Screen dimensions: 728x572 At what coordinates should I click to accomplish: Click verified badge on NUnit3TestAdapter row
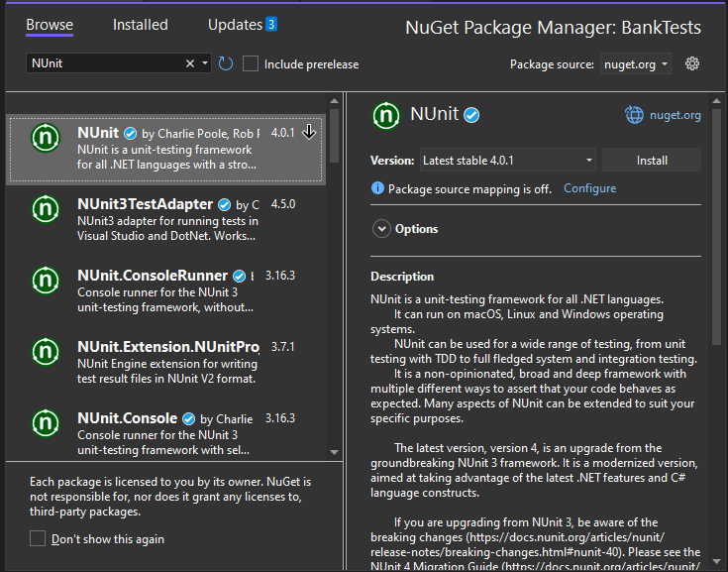click(224, 204)
